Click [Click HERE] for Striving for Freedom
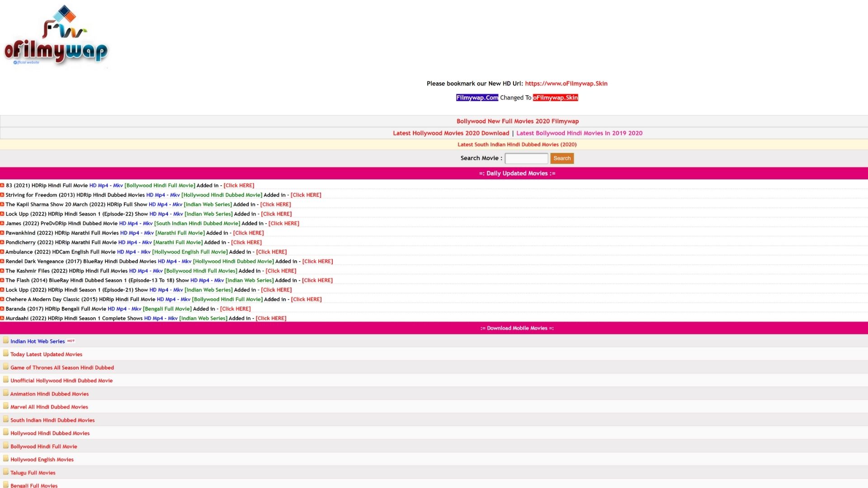The image size is (868, 488). tap(306, 195)
